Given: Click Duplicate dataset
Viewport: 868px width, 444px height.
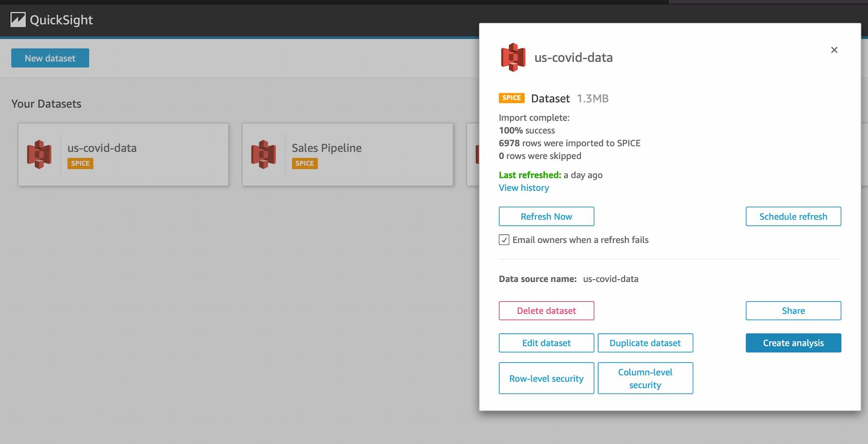Looking at the screenshot, I should [x=645, y=343].
